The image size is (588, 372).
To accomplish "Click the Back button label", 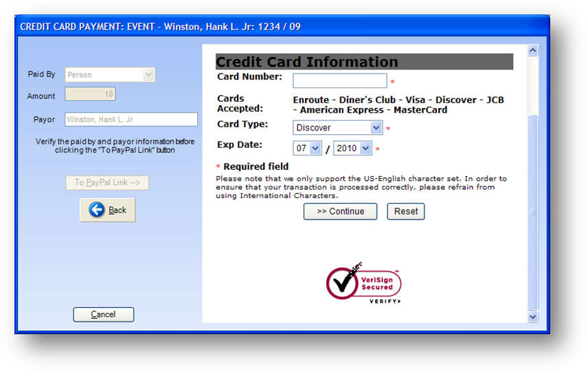I will 117,210.
